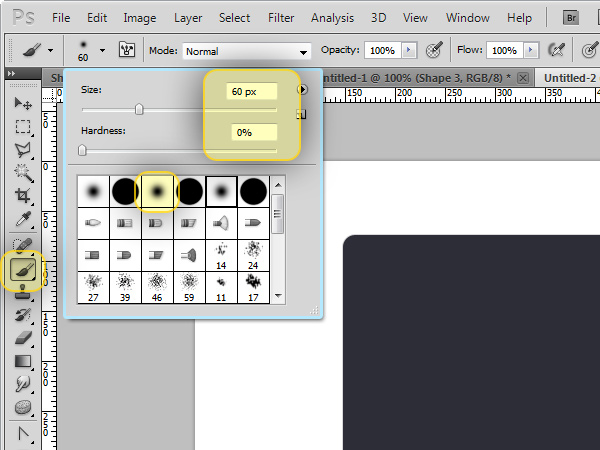Select the Magic Wand tool
Viewport: 600px width, 450px height.
(x=23, y=173)
